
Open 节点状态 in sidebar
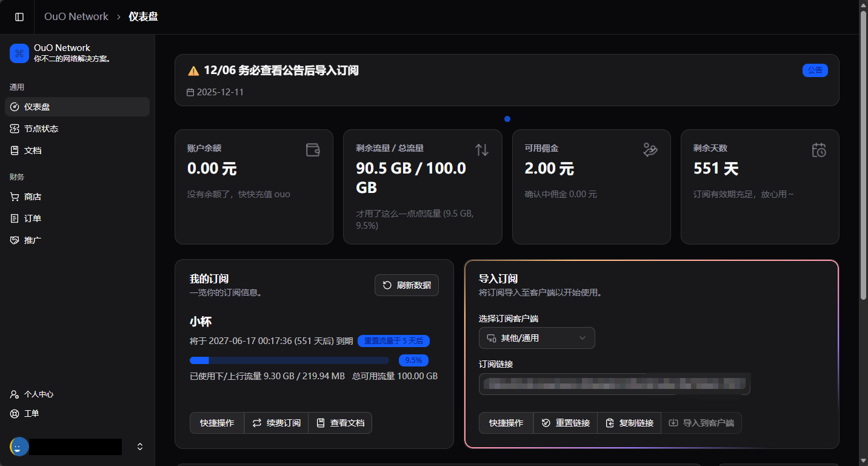coord(41,129)
